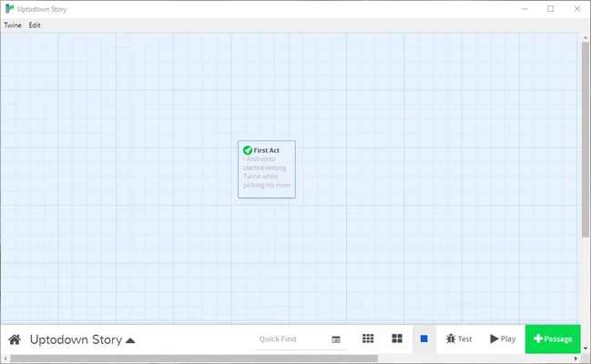Minimize the Uptodown Story window
This screenshot has height=364, width=591.
525,9
